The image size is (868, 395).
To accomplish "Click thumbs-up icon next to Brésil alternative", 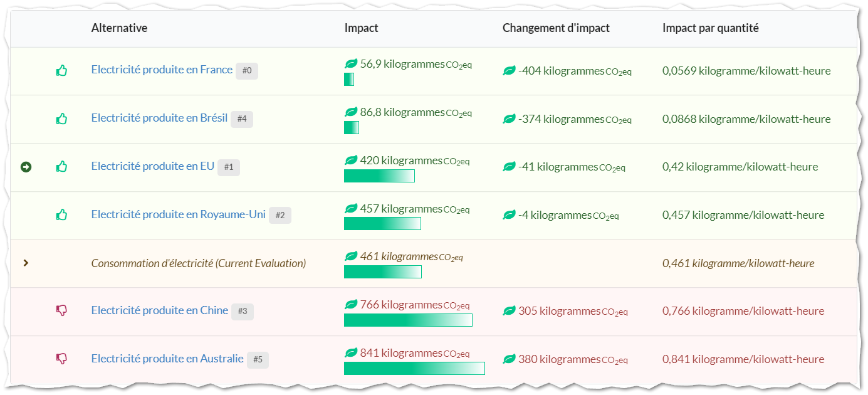I will [x=61, y=118].
